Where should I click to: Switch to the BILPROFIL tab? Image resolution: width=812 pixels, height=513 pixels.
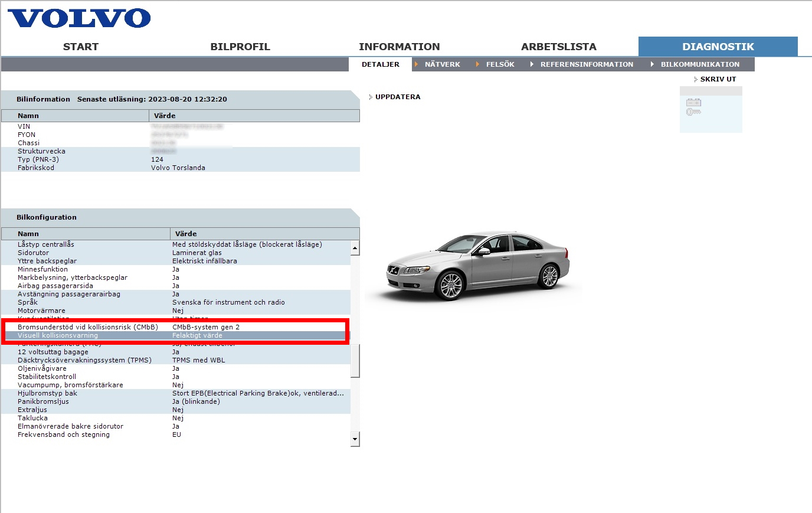pyautogui.click(x=240, y=47)
